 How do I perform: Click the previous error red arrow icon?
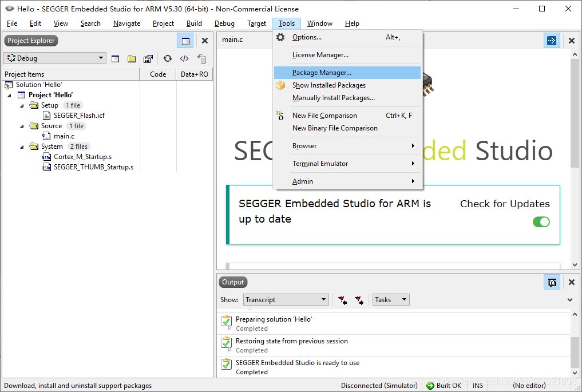point(343,300)
